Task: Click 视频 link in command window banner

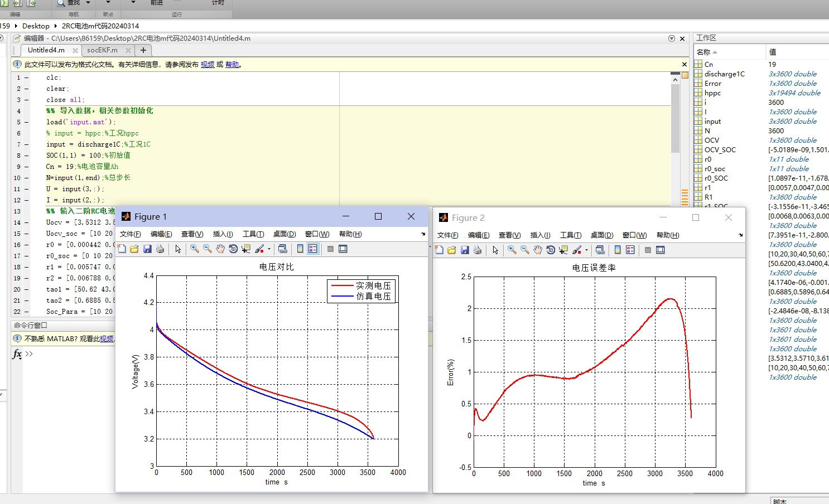Action: click(x=107, y=339)
